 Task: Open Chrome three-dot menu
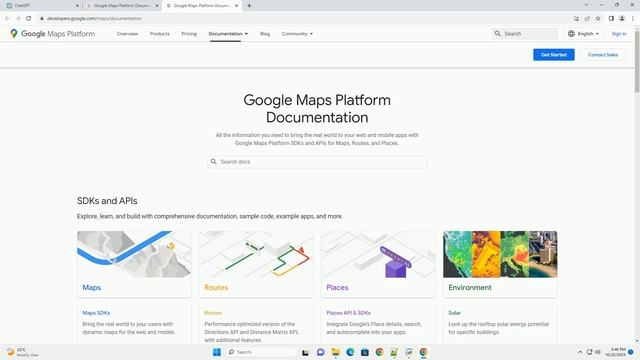(633, 18)
